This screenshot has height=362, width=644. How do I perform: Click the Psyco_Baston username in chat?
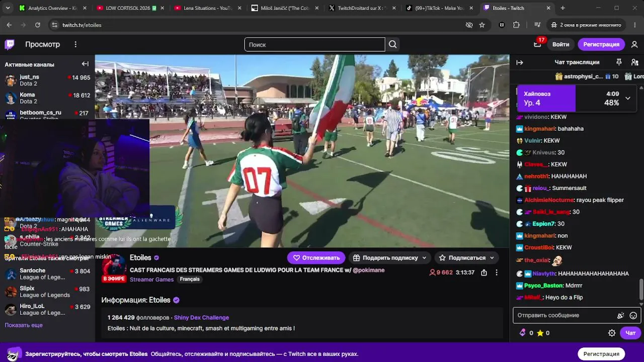[x=543, y=286]
